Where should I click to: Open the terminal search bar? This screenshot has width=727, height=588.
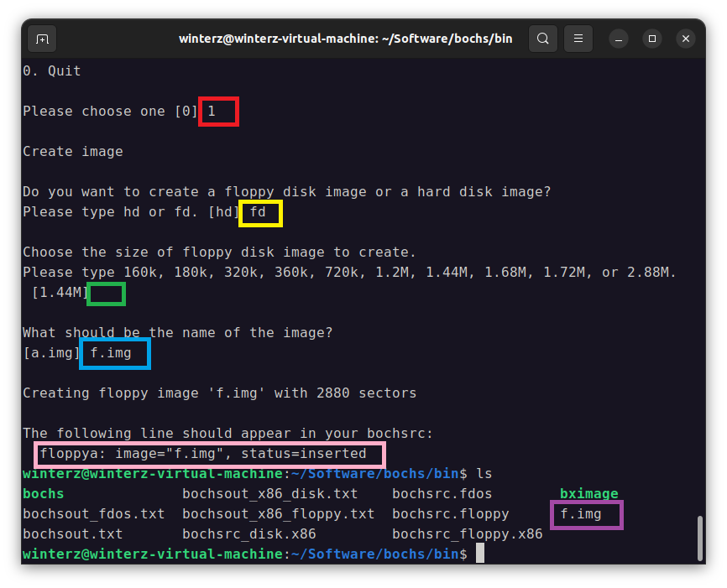pyautogui.click(x=542, y=39)
